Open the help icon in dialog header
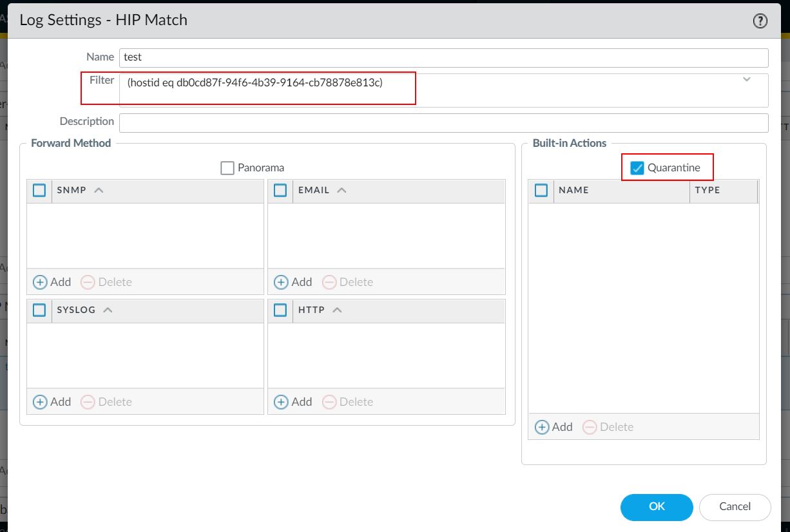This screenshot has width=790, height=532. [x=760, y=21]
